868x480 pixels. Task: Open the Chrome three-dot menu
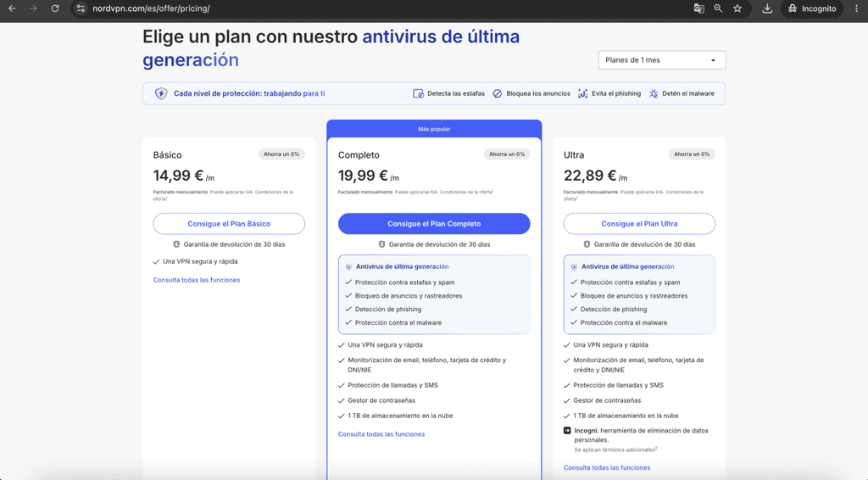point(856,8)
